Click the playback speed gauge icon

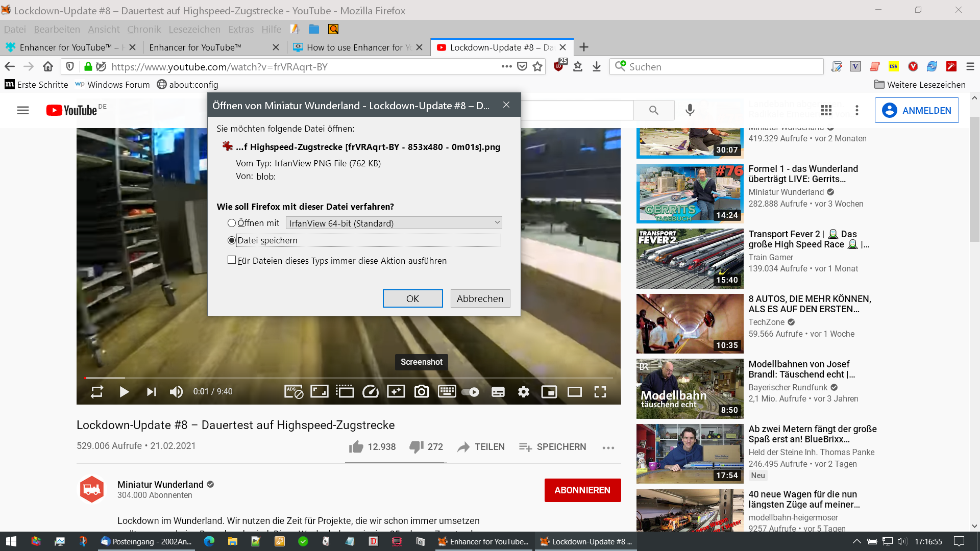(x=371, y=392)
